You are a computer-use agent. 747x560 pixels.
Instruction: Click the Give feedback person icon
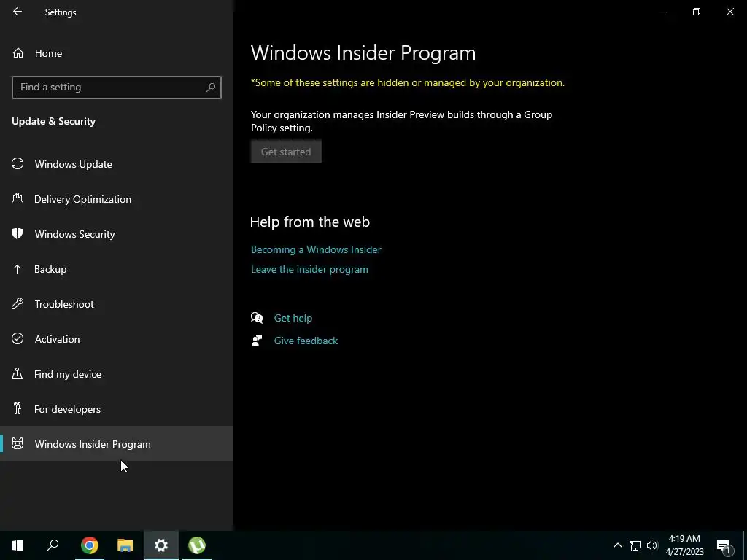point(257,341)
